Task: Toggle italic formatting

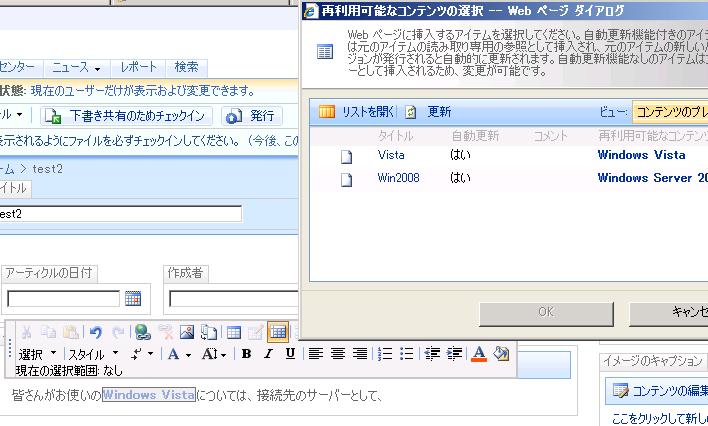Action: (x=269, y=354)
